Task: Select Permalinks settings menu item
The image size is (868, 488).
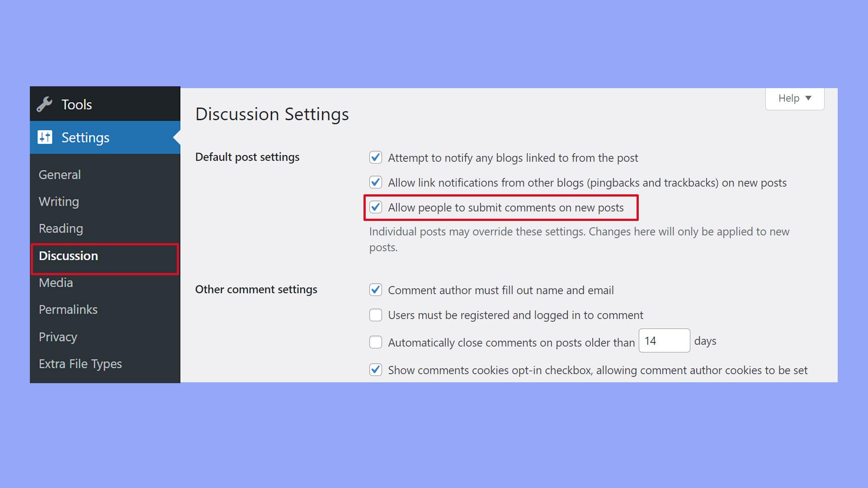Action: [68, 309]
